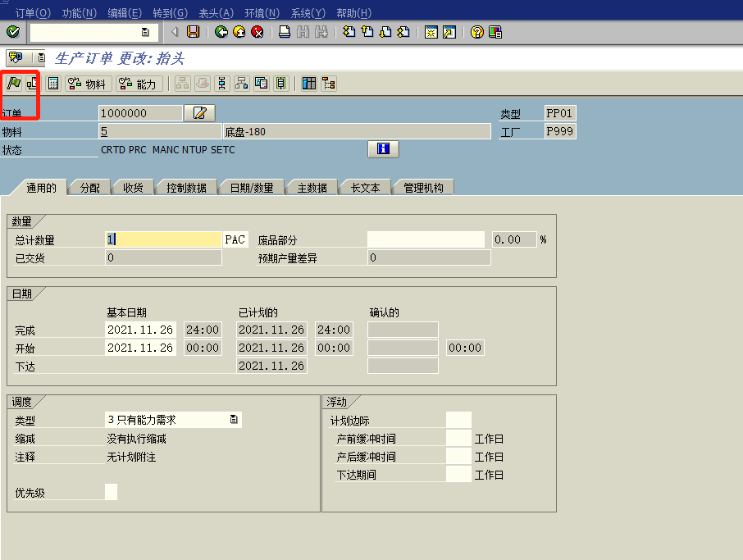Switch to the 分配 tab
The image size is (743, 560).
(x=89, y=188)
